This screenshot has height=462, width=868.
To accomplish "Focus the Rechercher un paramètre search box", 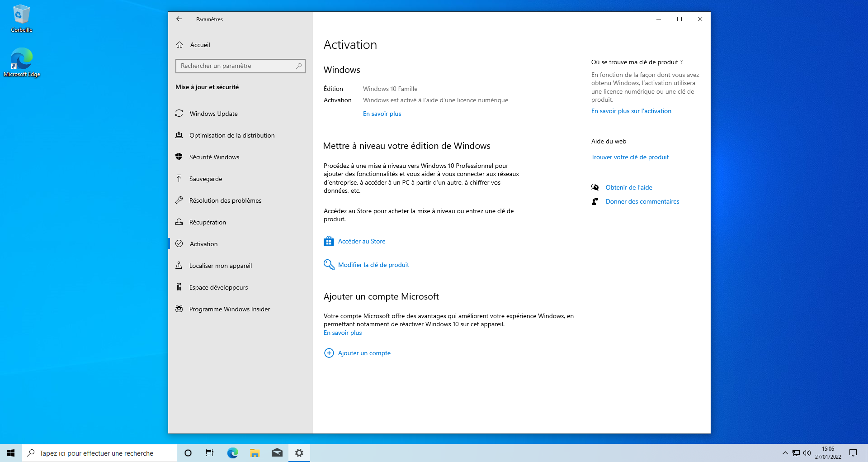I will point(240,66).
